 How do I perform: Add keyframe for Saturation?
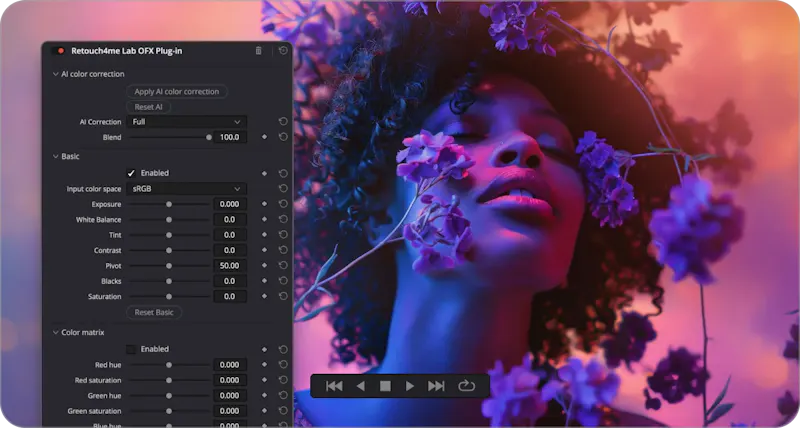(x=264, y=296)
